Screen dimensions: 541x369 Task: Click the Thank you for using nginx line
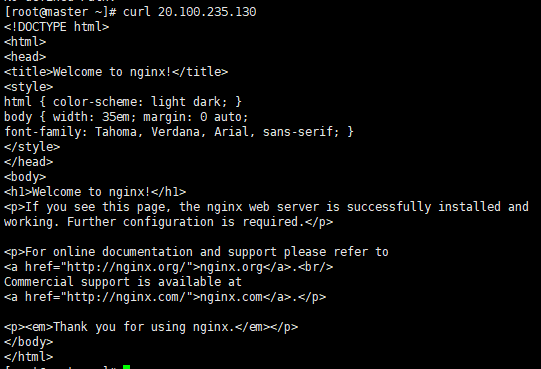151,327
